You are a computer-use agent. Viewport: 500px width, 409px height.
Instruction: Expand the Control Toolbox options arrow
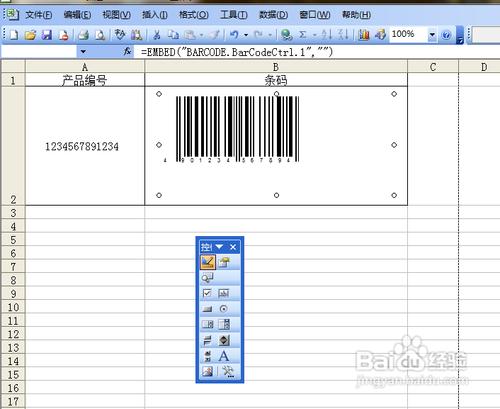[x=219, y=247]
